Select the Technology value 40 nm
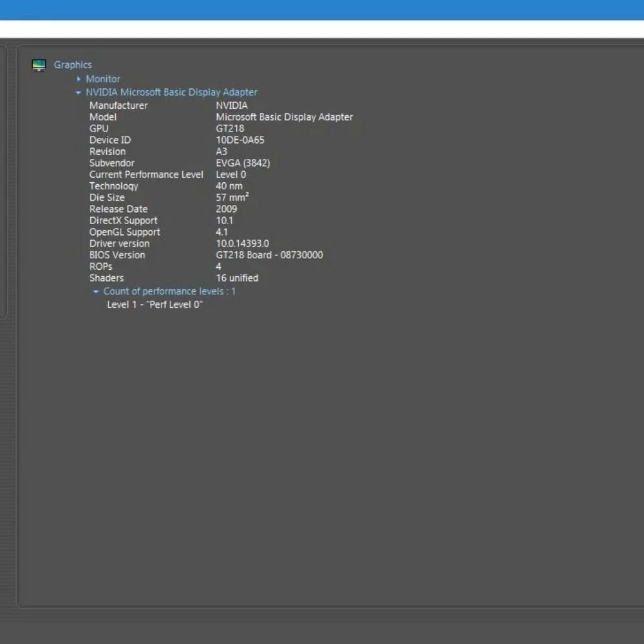Viewport: 644px width, 644px height. click(x=229, y=186)
